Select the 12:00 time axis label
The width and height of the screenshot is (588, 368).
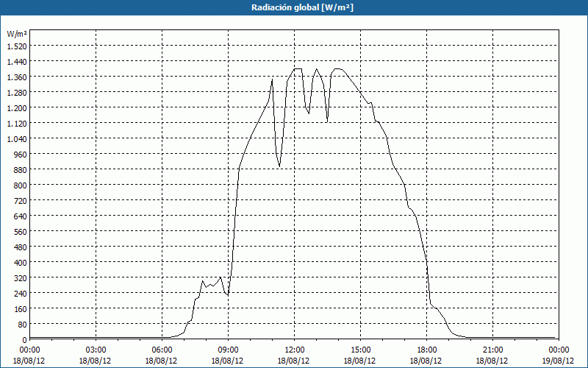click(x=295, y=350)
